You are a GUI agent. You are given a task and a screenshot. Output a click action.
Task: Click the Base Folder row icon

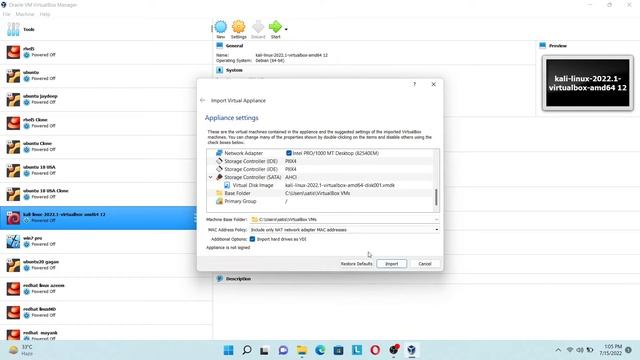click(x=219, y=193)
